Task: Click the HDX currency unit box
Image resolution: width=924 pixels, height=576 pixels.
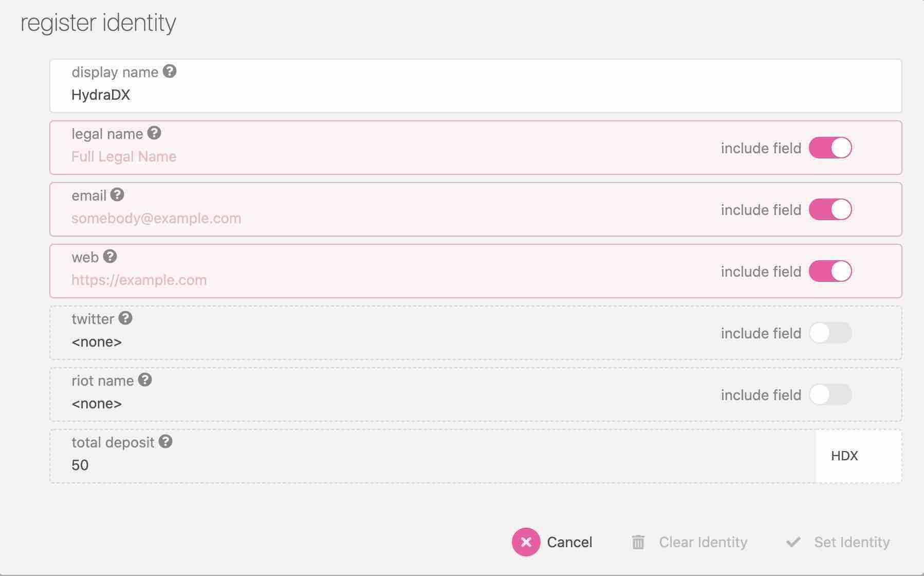Action: (x=858, y=456)
